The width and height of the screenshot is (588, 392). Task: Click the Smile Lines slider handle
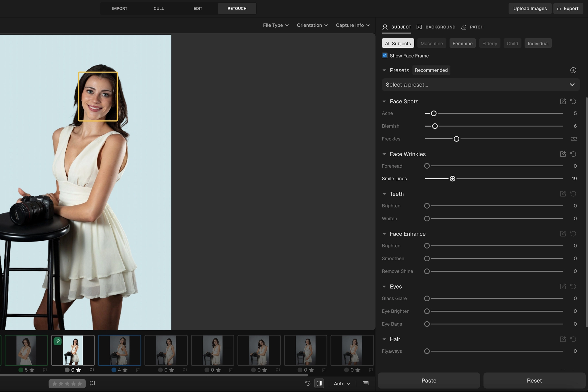(x=452, y=179)
